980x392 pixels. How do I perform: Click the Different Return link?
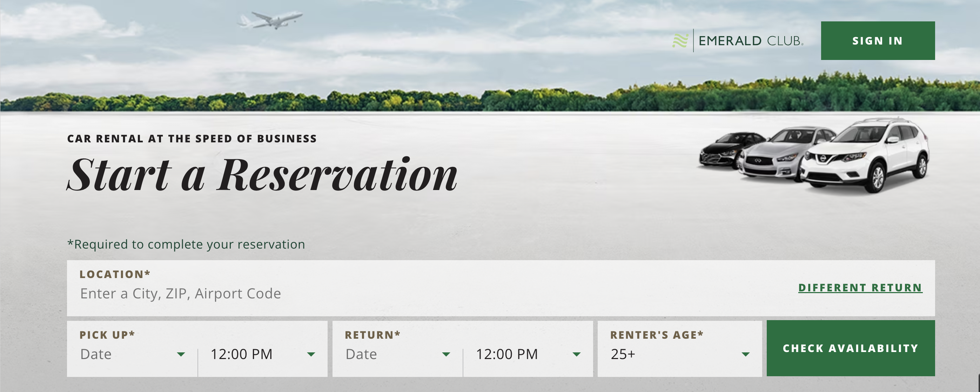click(860, 288)
